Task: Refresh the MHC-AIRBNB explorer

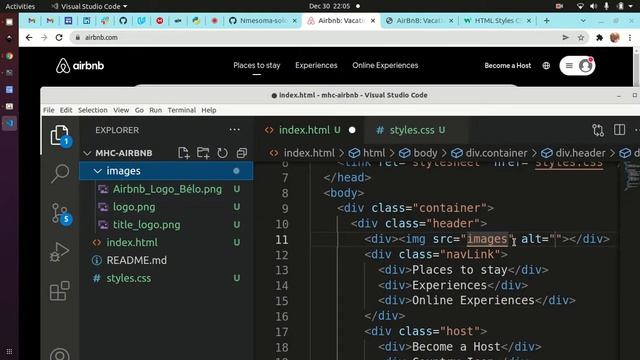Action: click(222, 153)
